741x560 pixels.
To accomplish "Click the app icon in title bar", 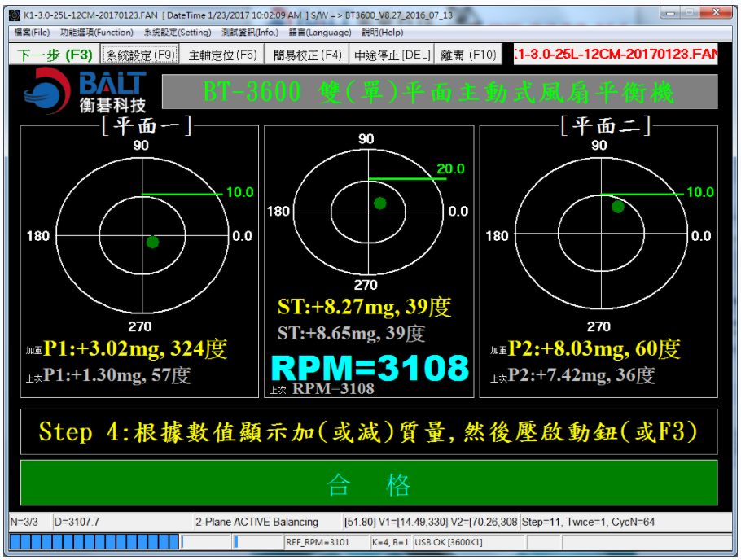I will (15, 15).
